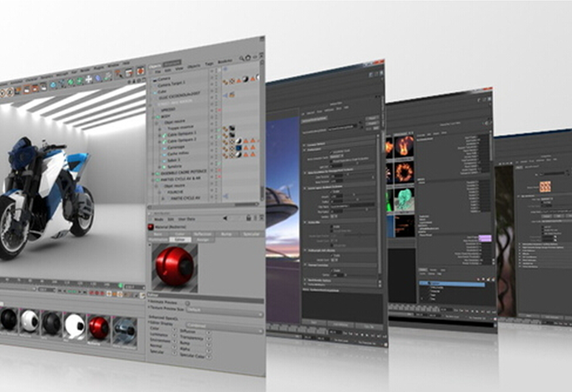Expand the Cable Optiques 2 node
Screen dimensions: 572x392
click(160, 142)
